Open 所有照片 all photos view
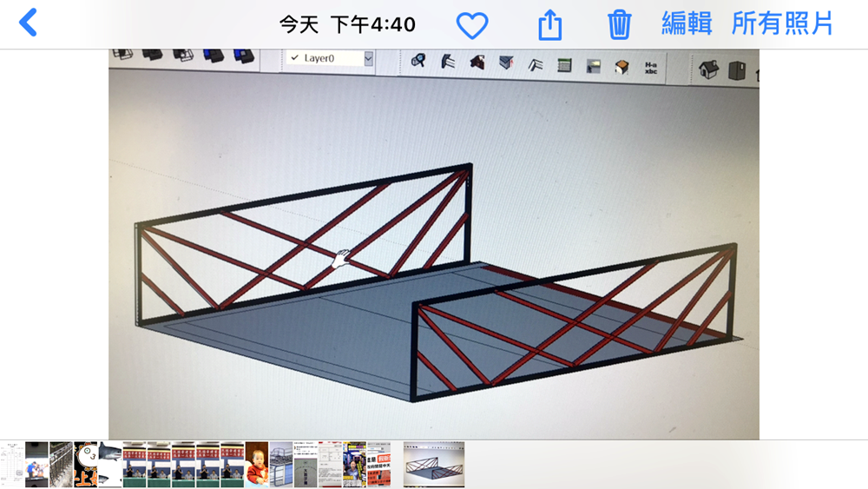The width and height of the screenshot is (868, 489). coord(782,23)
